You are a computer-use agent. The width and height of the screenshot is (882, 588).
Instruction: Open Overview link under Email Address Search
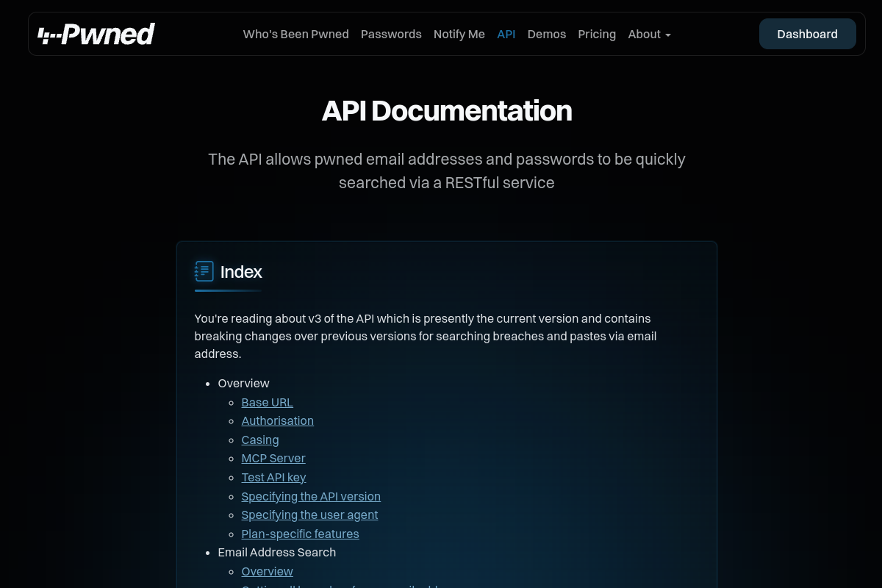268,571
